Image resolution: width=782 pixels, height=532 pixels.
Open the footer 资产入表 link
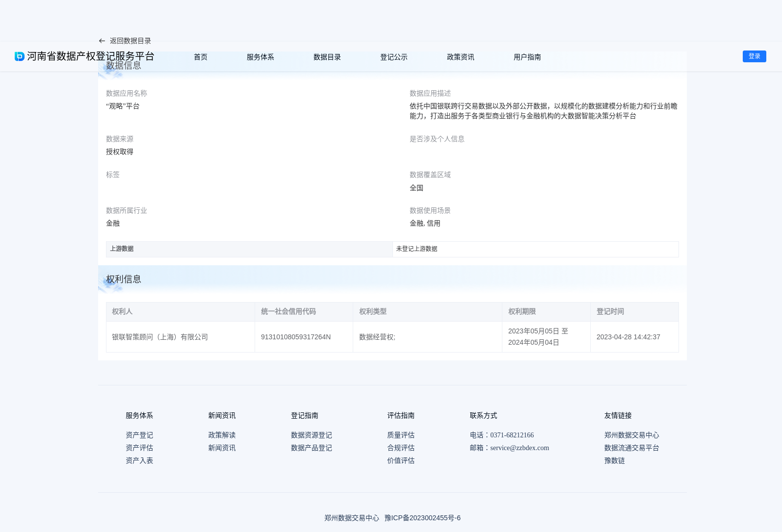139,460
